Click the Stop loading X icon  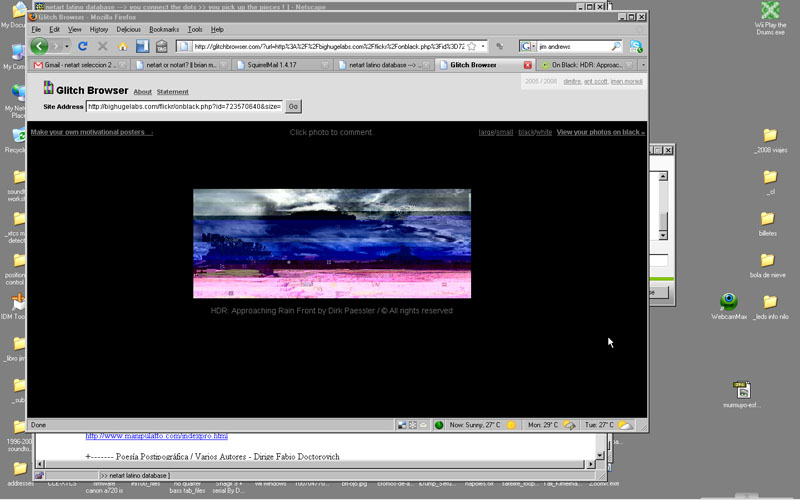click(103, 46)
